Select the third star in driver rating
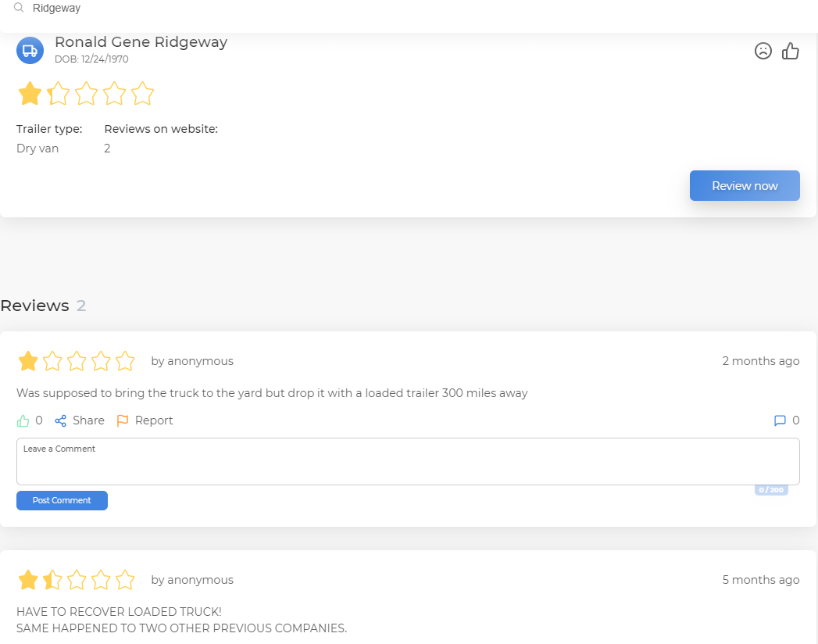818x644 pixels. tap(86, 94)
